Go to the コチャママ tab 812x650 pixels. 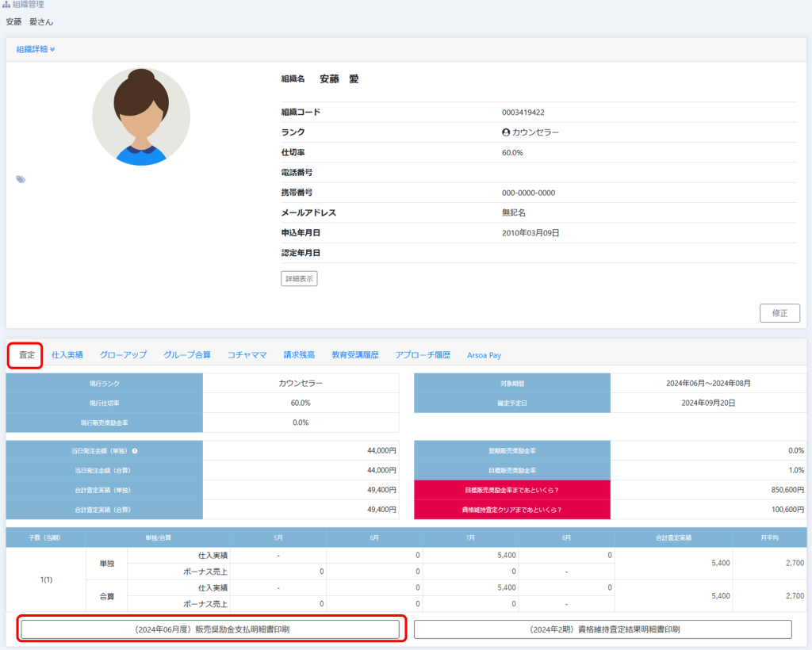(247, 355)
